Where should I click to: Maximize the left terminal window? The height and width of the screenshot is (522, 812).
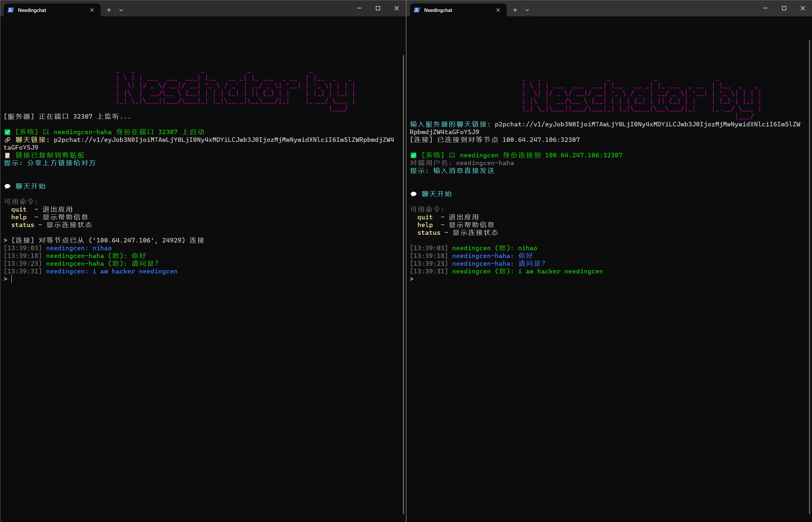pos(378,8)
